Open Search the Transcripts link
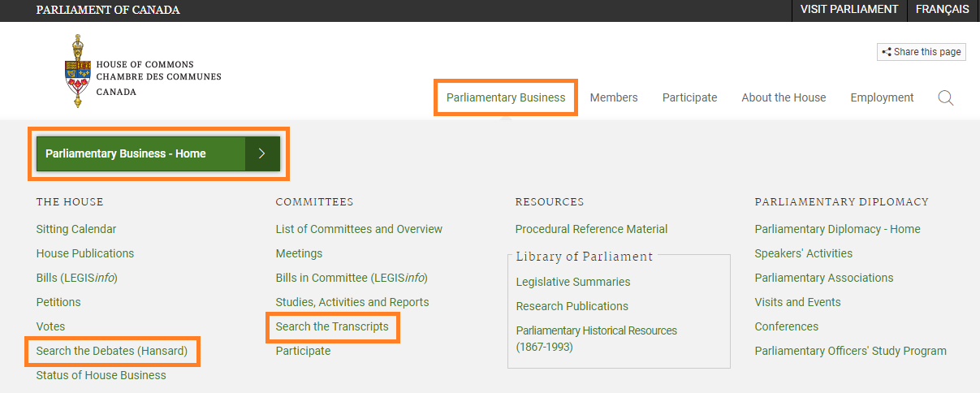This screenshot has height=393, width=980. click(x=332, y=326)
